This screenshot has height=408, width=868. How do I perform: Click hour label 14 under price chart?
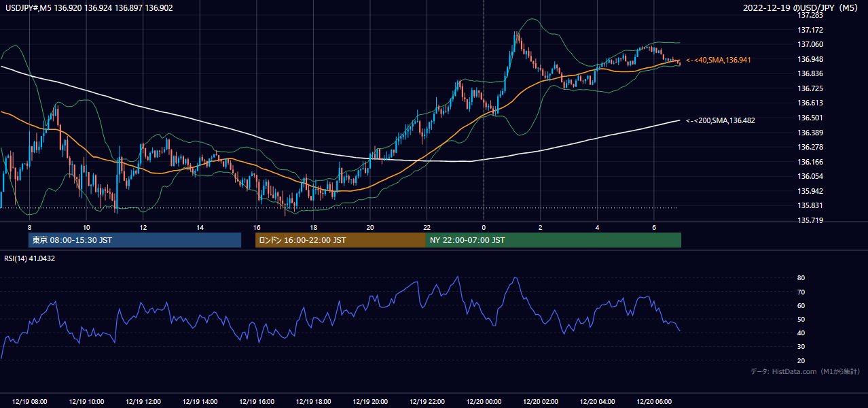(x=200, y=227)
